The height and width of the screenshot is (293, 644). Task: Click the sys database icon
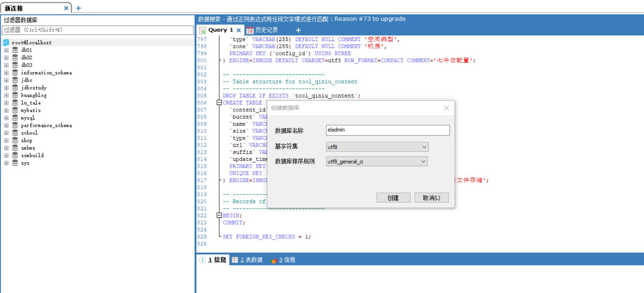click(15, 163)
